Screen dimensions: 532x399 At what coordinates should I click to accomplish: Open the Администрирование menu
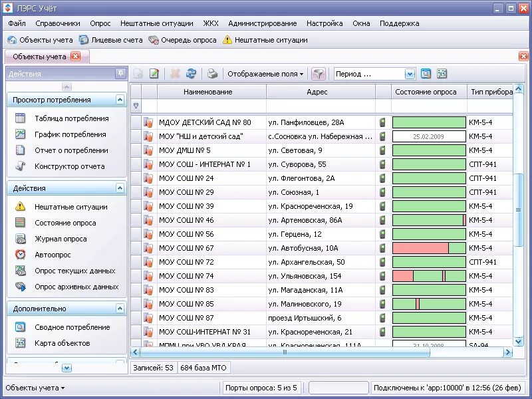262,23
